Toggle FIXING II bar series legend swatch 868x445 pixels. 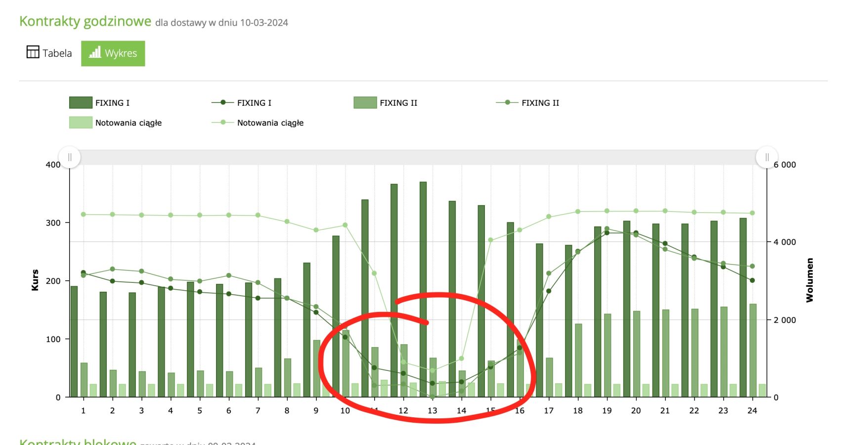pos(365,102)
